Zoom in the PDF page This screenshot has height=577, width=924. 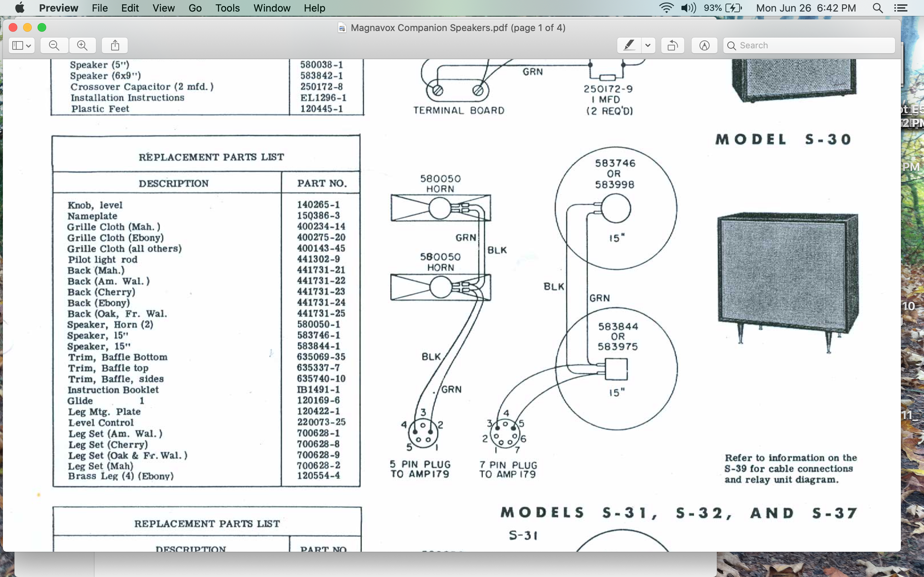[x=82, y=45]
